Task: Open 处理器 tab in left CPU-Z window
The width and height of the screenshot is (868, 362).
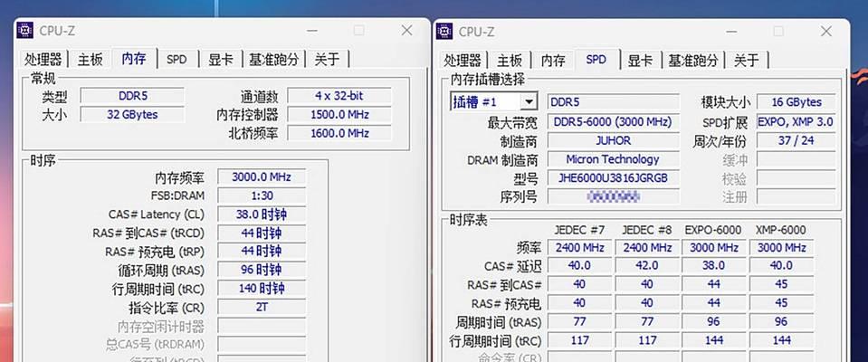Action: coord(43,59)
